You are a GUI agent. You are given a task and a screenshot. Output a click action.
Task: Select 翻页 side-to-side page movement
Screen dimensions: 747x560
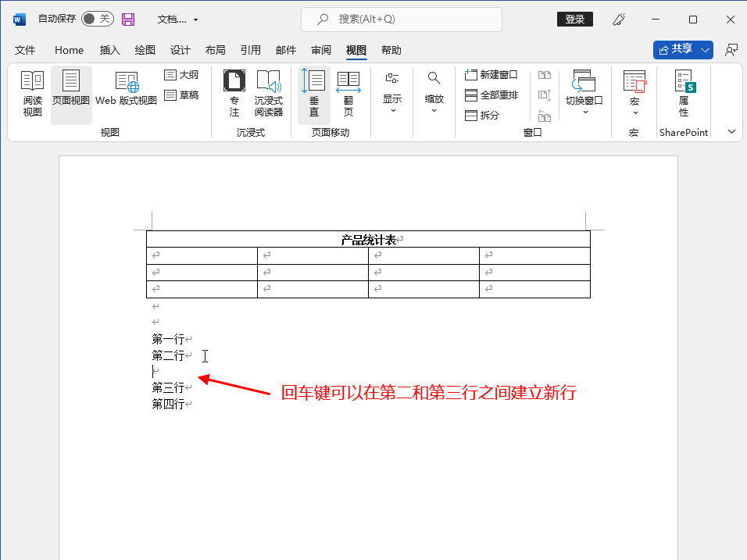click(348, 94)
